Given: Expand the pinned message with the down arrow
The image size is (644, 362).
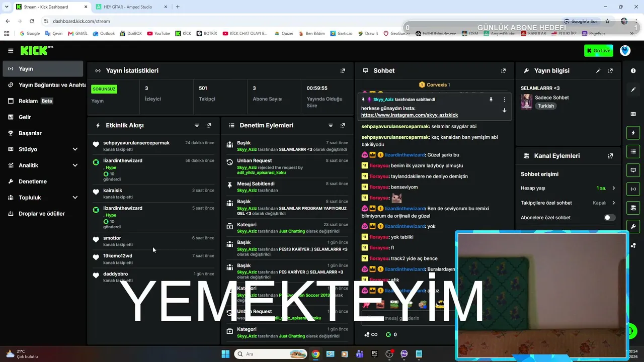Looking at the screenshot, I should (504, 111).
